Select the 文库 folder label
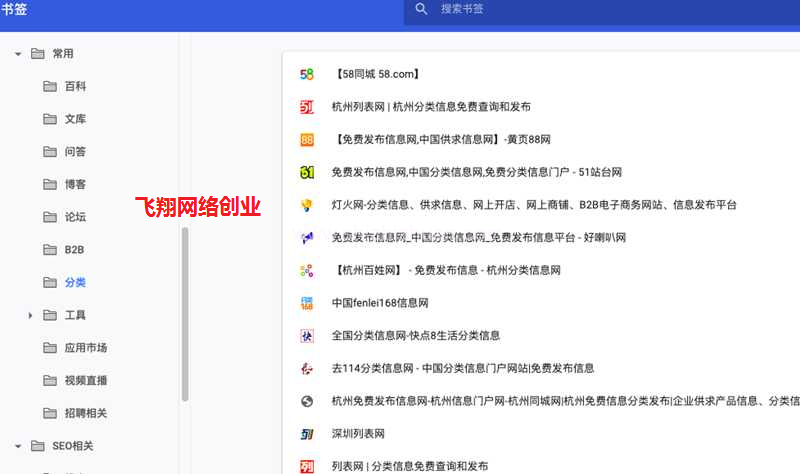800x474 pixels. pyautogui.click(x=75, y=119)
